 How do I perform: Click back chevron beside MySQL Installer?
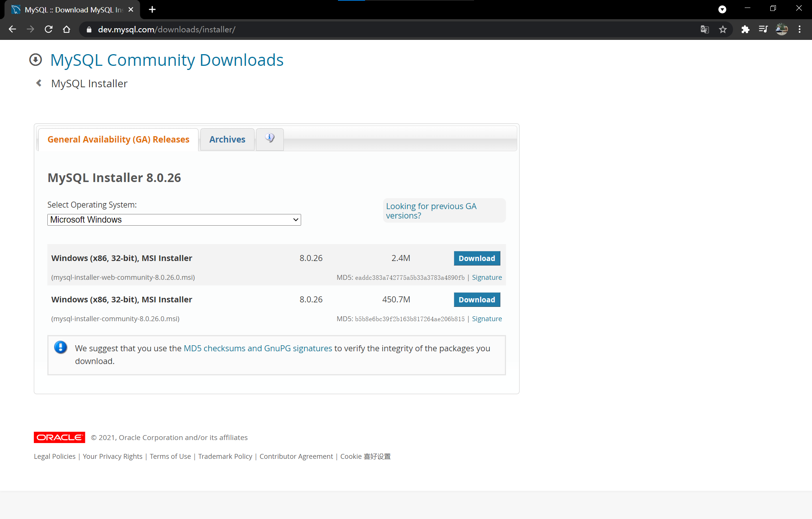click(x=39, y=83)
